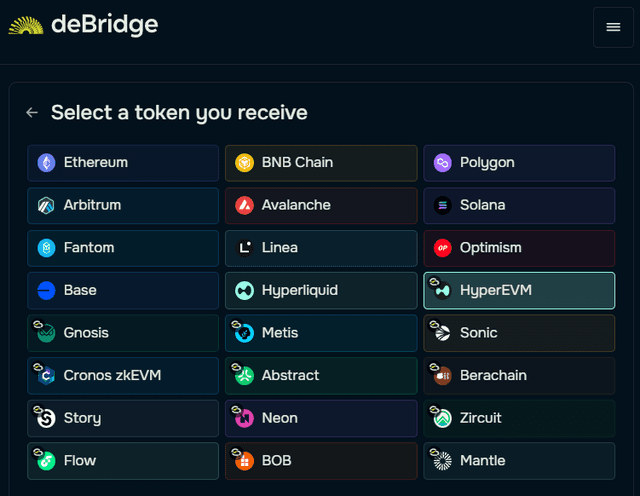
Task: Click the deBridge sun logo
Action: (x=26, y=25)
